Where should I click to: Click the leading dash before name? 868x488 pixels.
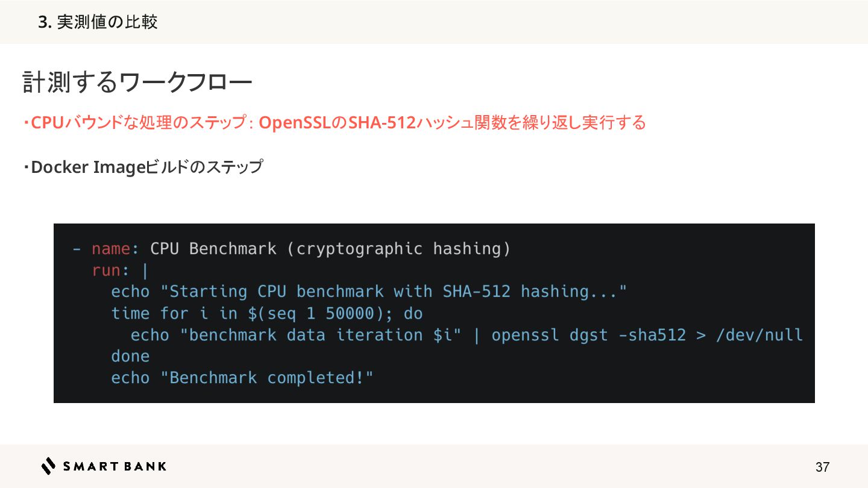coord(77,249)
